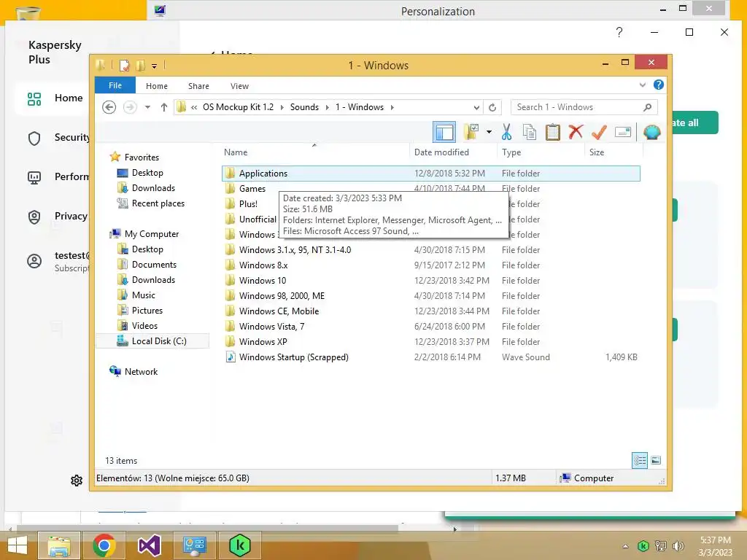Click the orange checkmark properties icon
Image resolution: width=747 pixels, height=560 pixels.
599,132
